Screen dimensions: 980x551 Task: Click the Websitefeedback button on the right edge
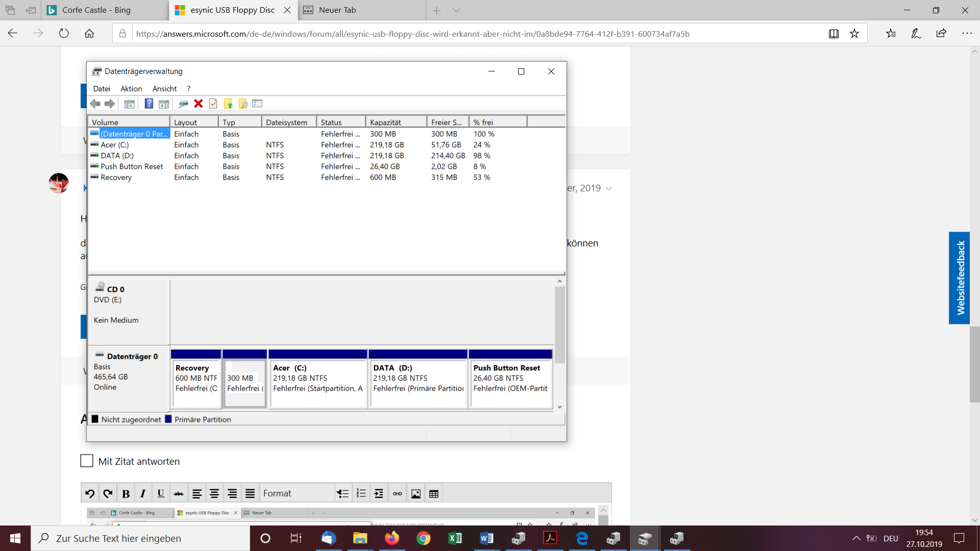tap(960, 278)
